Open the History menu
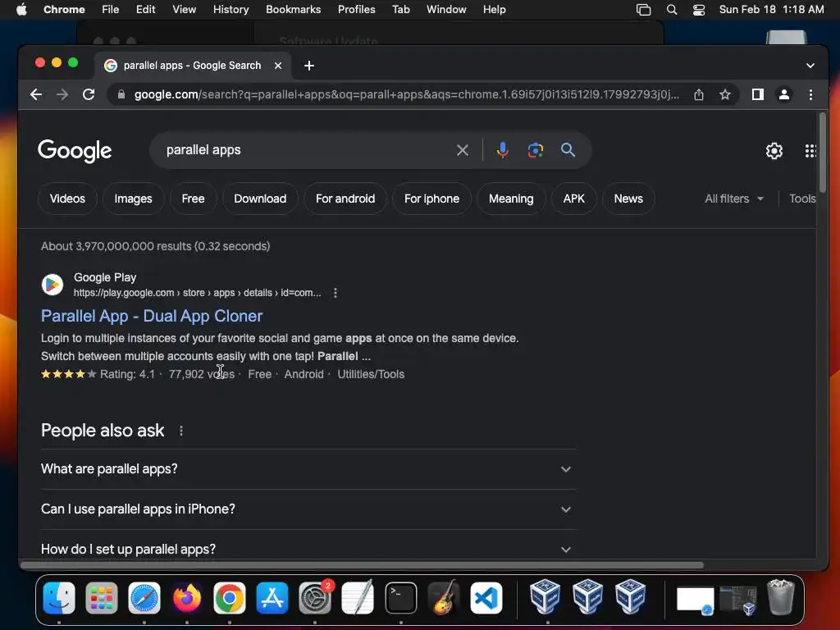This screenshot has height=630, width=840. tap(231, 10)
